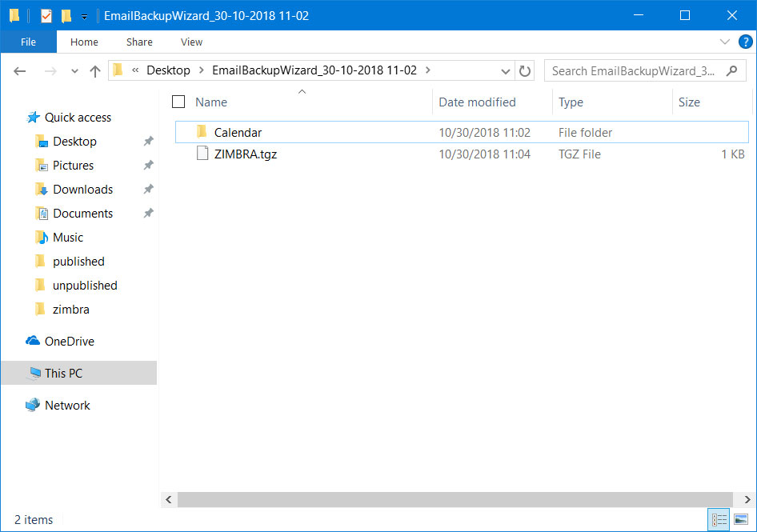Open the unpublished folder in sidebar
The width and height of the screenshot is (757, 532).
tap(85, 286)
